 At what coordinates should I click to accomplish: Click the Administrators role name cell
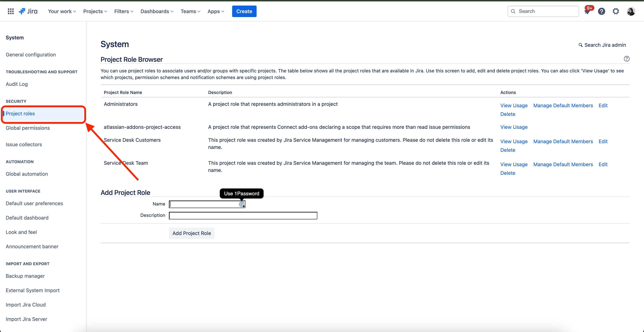tap(121, 104)
